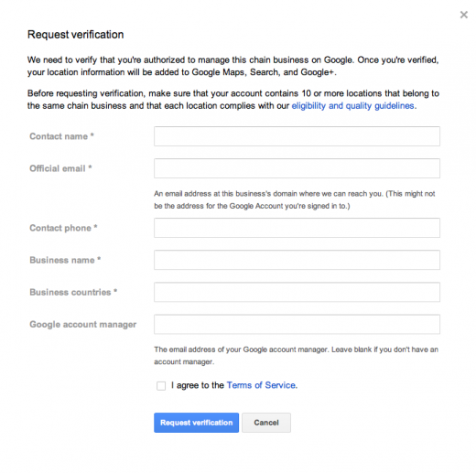Select the Business name label
The height and width of the screenshot is (473, 476).
point(65,260)
